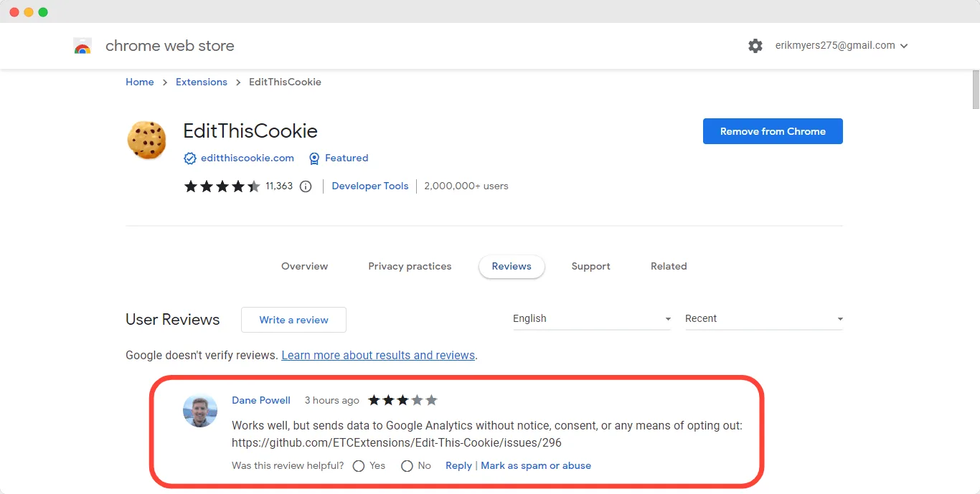Click Mark as spam or abuse
Image resolution: width=980 pixels, height=494 pixels.
(x=536, y=465)
